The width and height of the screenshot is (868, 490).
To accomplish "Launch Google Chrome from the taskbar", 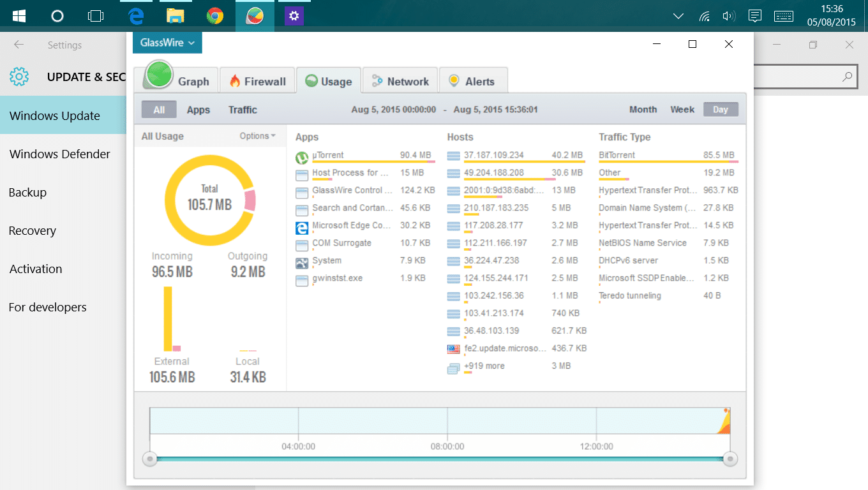I will [x=215, y=16].
